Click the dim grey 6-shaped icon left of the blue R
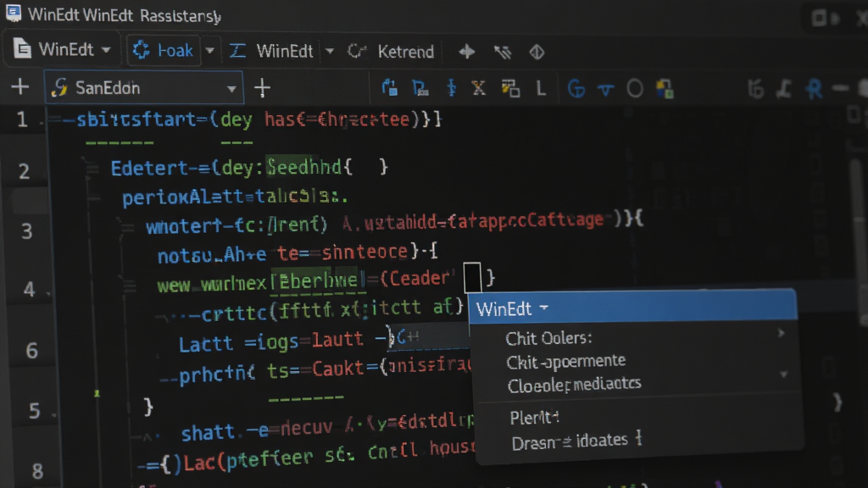868x488 pixels. click(x=755, y=88)
